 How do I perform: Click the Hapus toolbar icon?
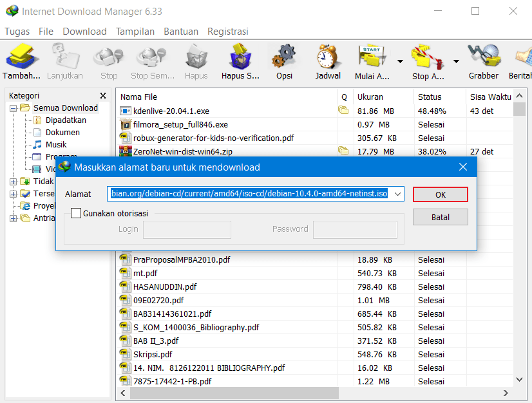[x=196, y=56]
